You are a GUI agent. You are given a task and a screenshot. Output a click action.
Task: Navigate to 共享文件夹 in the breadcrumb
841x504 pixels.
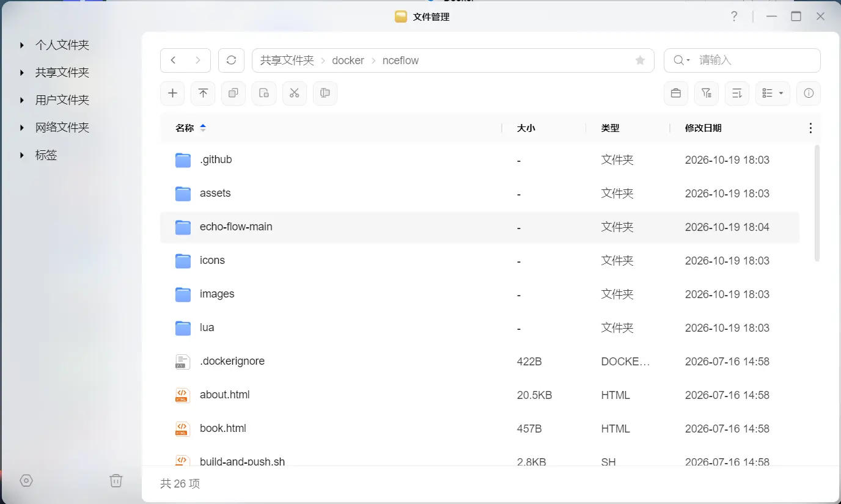(287, 60)
